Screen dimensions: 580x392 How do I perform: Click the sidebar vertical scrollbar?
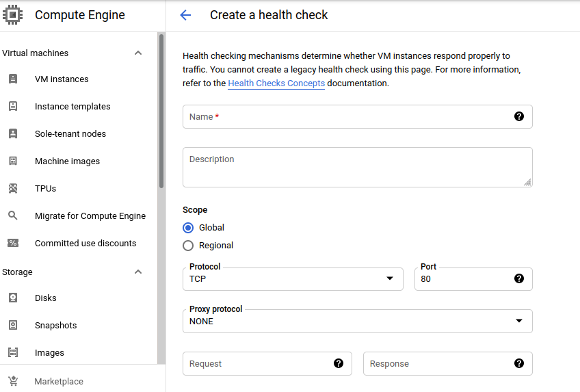[161, 111]
